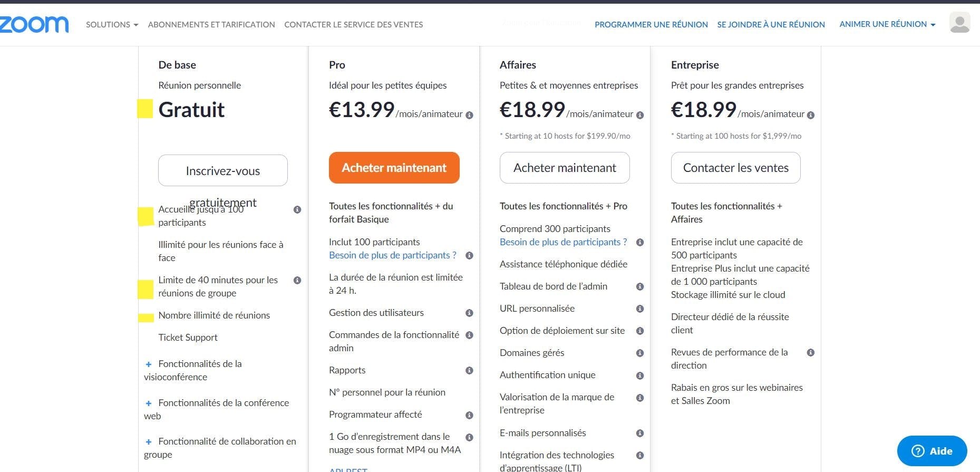This screenshot has height=472, width=980.
Task: Open Animer une réunion dropdown
Action: [x=887, y=24]
